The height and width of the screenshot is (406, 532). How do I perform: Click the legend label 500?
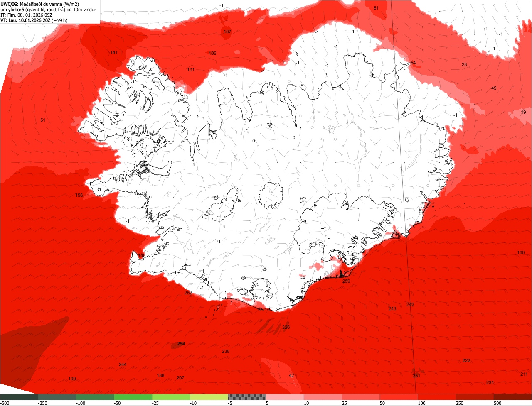click(x=498, y=403)
